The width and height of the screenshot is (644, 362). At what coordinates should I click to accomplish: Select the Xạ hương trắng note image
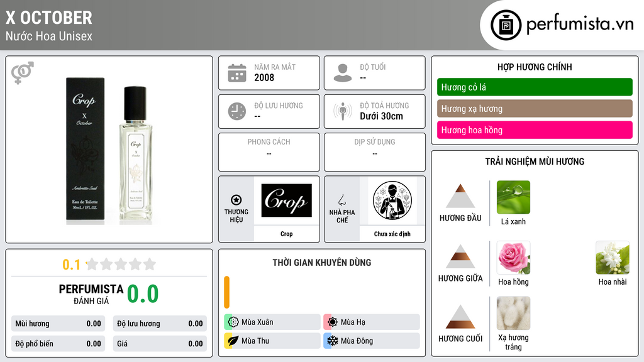tap(513, 313)
